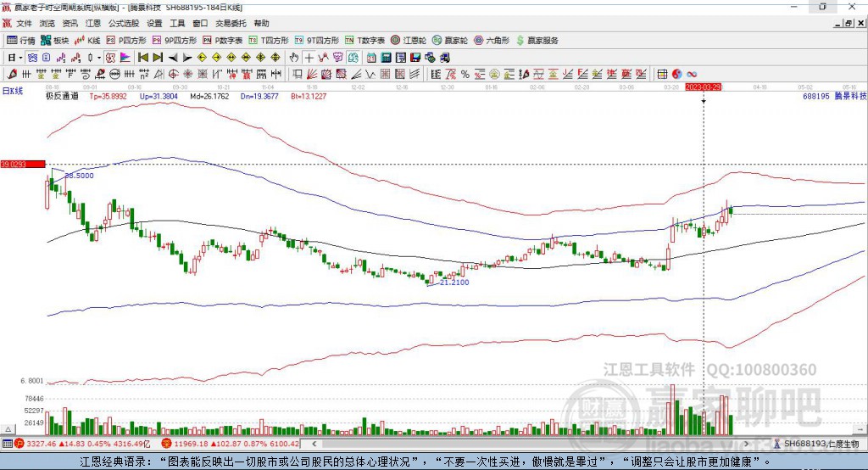Open the 9T四方形 tool
Viewport: 868px width, 470px height.
[x=317, y=41]
